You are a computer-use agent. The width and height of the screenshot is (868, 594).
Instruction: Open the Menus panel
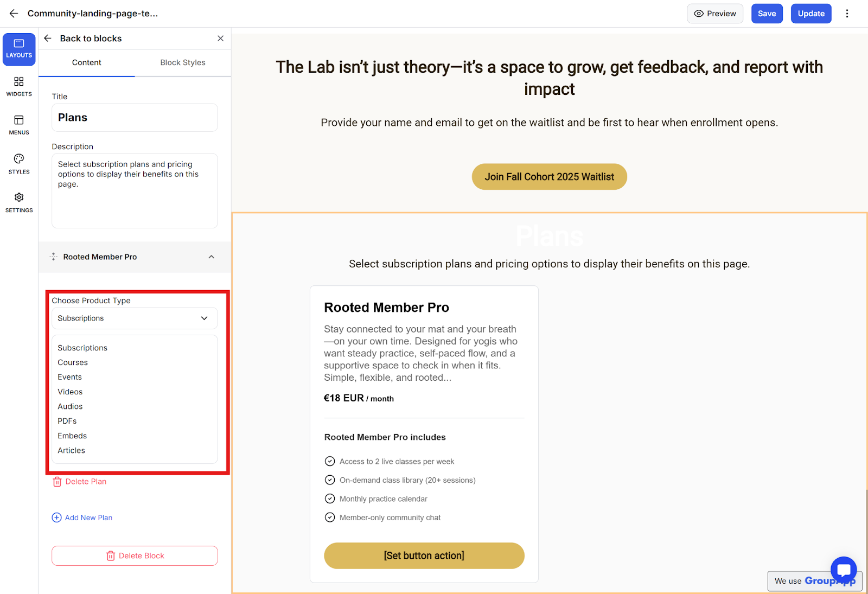19,125
